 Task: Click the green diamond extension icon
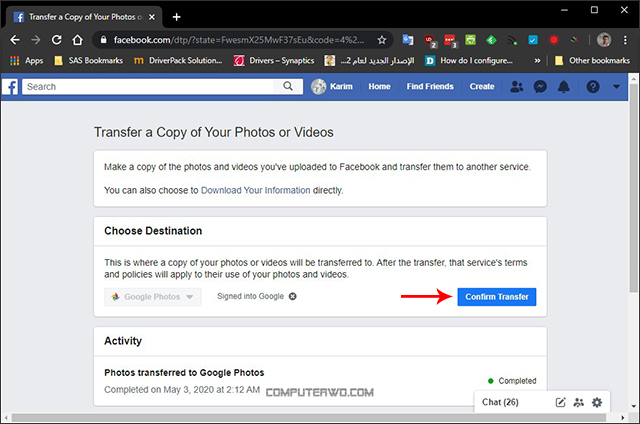coord(491,40)
